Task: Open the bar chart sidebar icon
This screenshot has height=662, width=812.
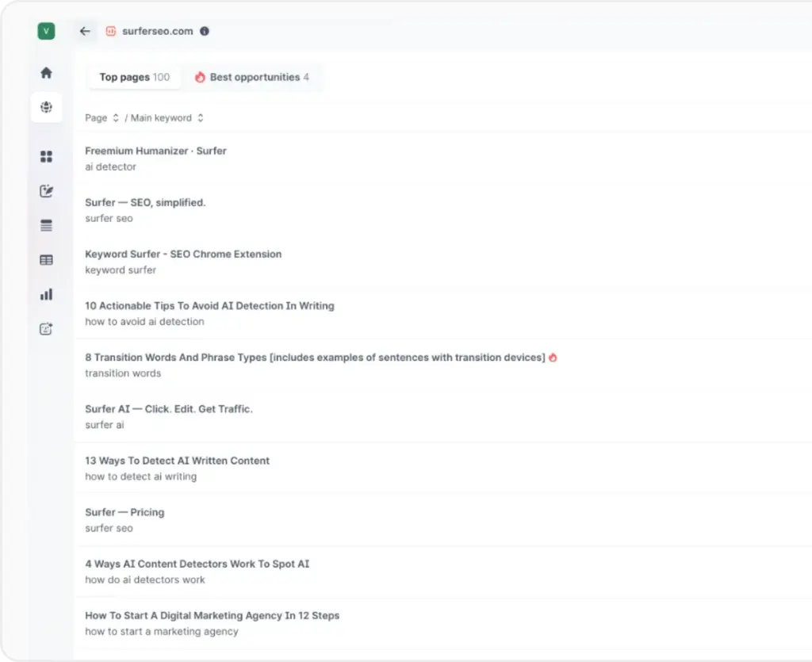Action: coord(46,294)
